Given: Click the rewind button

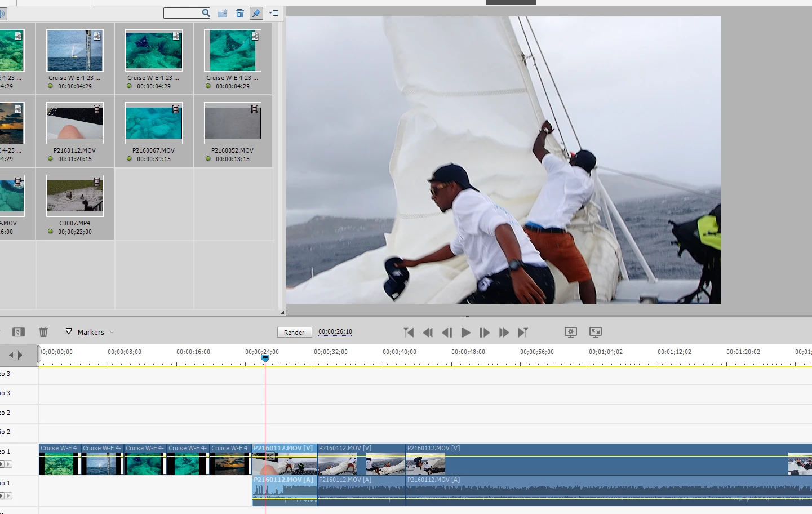Looking at the screenshot, I should coord(428,333).
